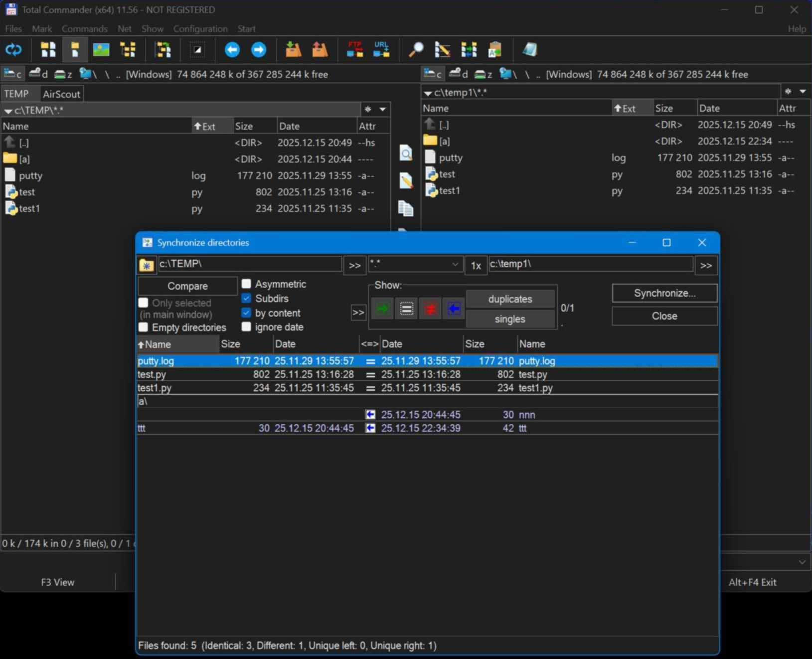This screenshot has height=659, width=812.
Task: Open the FTP connect toolbar icon
Action: point(355,49)
